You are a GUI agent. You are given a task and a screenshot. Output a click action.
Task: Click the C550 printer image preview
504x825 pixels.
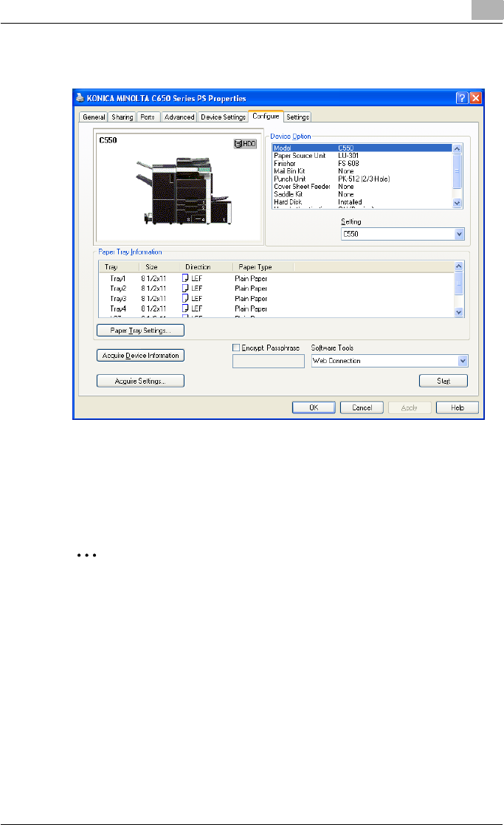click(185, 192)
